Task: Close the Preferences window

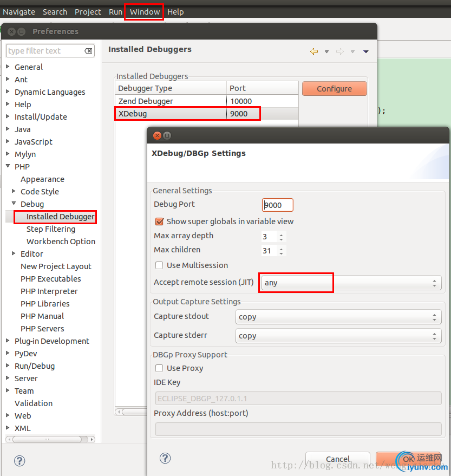Action: [x=11, y=31]
